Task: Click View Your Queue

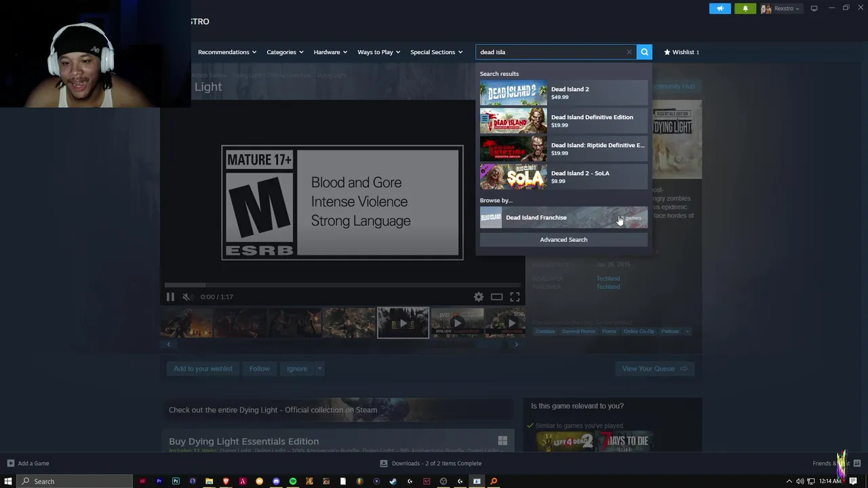Action: pyautogui.click(x=654, y=369)
